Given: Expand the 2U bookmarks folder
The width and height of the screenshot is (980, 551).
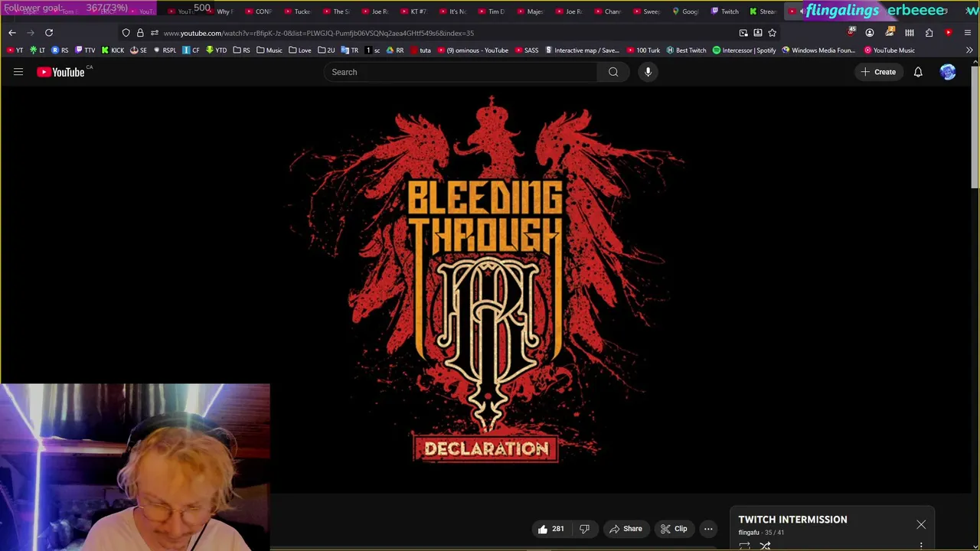Looking at the screenshot, I should 326,51.
